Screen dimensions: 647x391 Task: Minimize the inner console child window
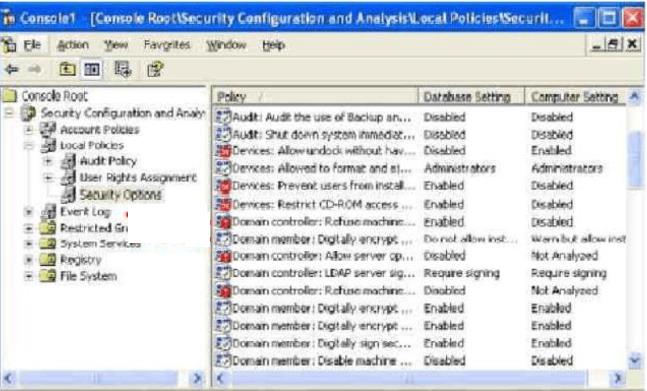[x=596, y=44]
